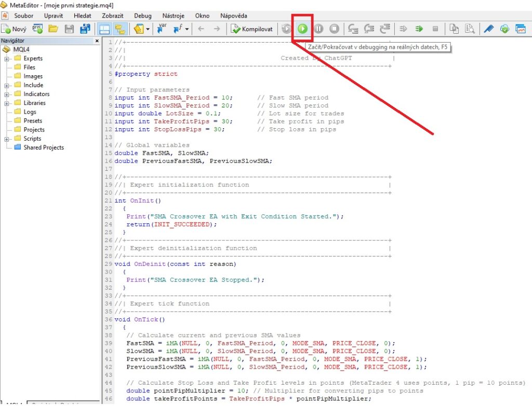Click the styler comb icon
This screenshot has height=406, width=532.
[x=488, y=29]
